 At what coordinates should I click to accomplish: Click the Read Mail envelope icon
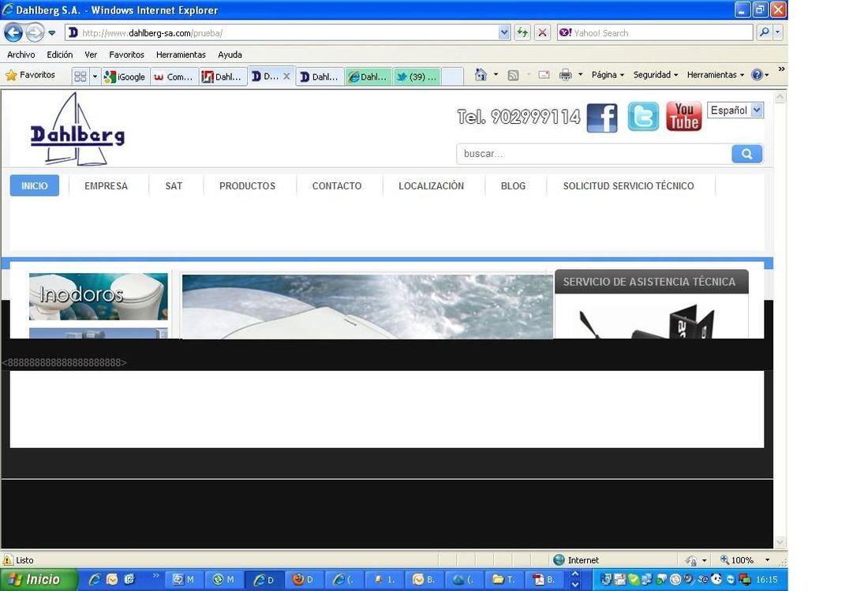point(544,75)
